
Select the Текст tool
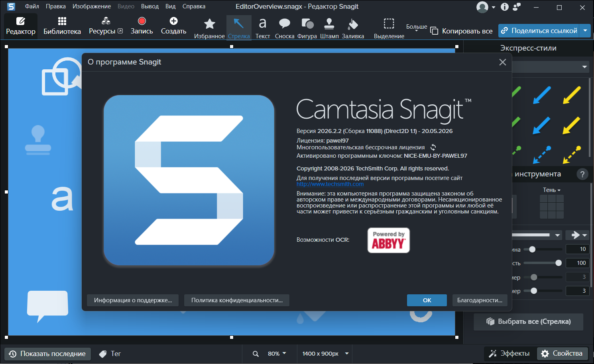coord(262,28)
